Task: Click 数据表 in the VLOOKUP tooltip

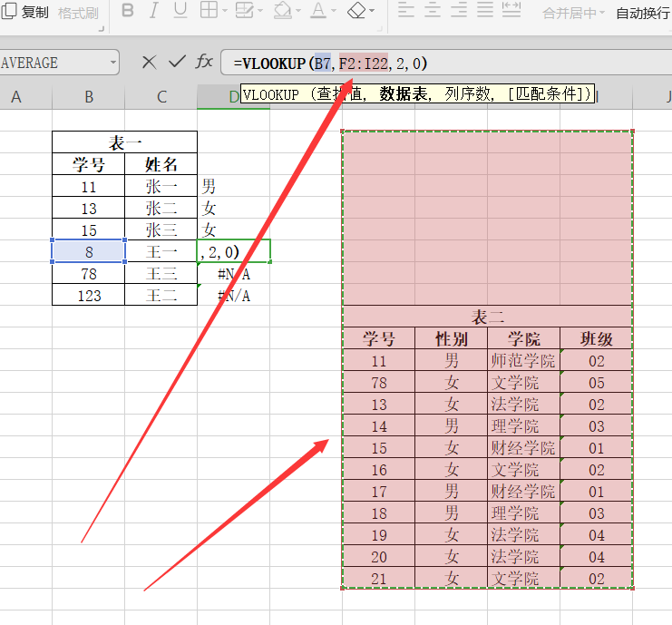Action: (404, 93)
